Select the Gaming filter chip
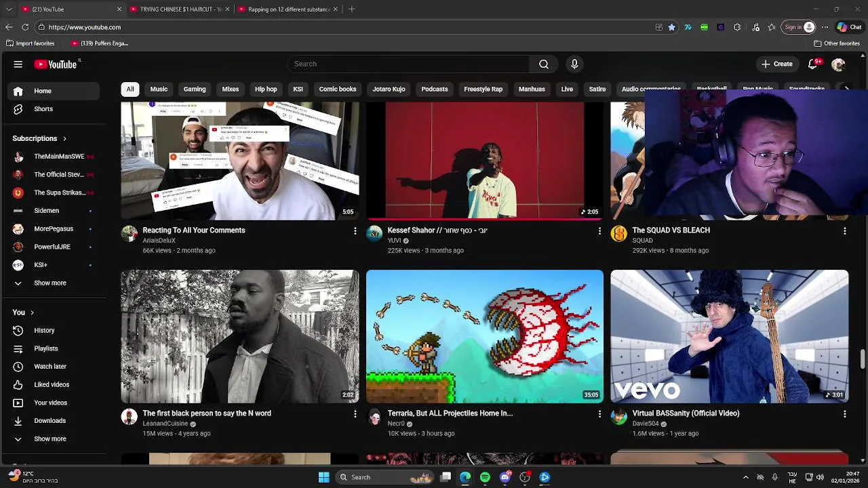The height and width of the screenshot is (488, 868). [195, 89]
